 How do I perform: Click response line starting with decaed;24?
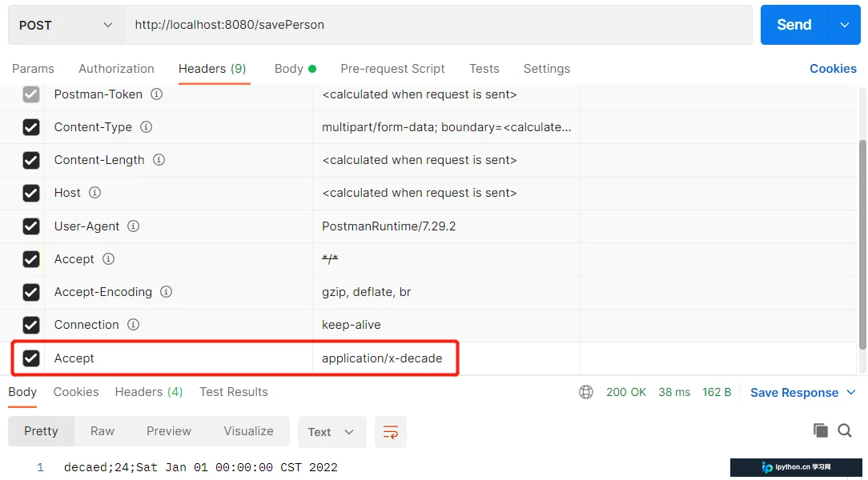pyautogui.click(x=201, y=467)
